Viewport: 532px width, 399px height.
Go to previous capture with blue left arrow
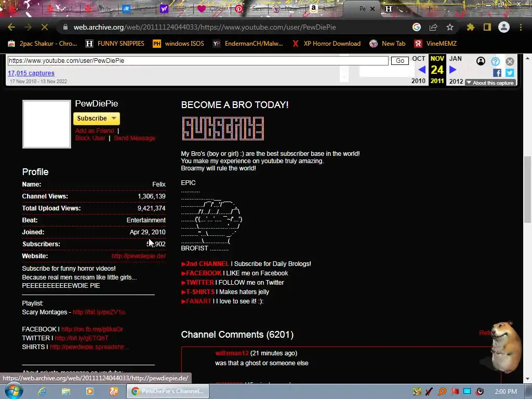[422, 70]
